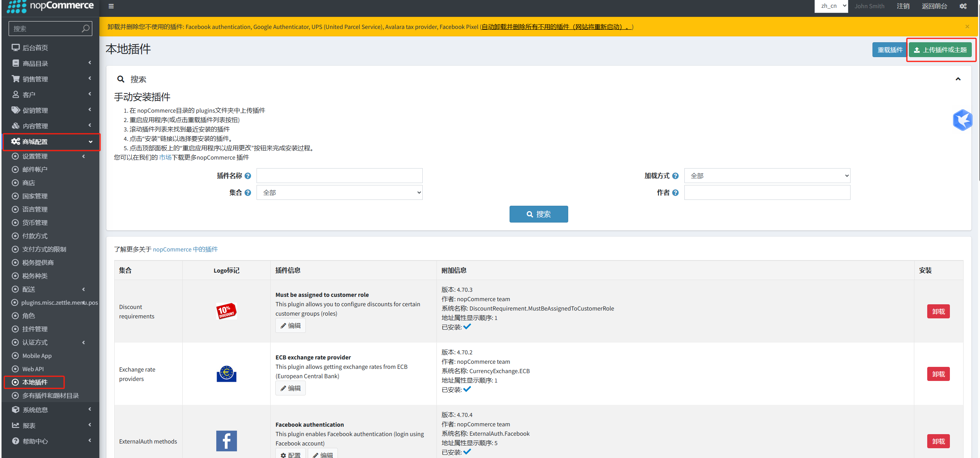Click the 客户 person icon
The image size is (980, 458).
[x=16, y=94]
